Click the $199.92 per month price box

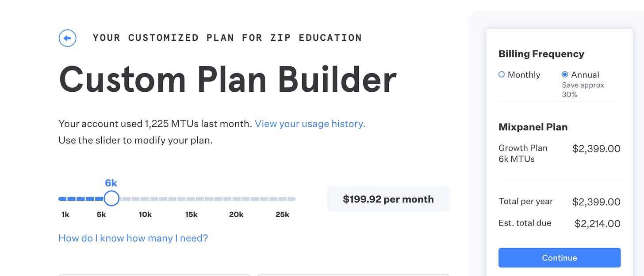pyautogui.click(x=388, y=199)
